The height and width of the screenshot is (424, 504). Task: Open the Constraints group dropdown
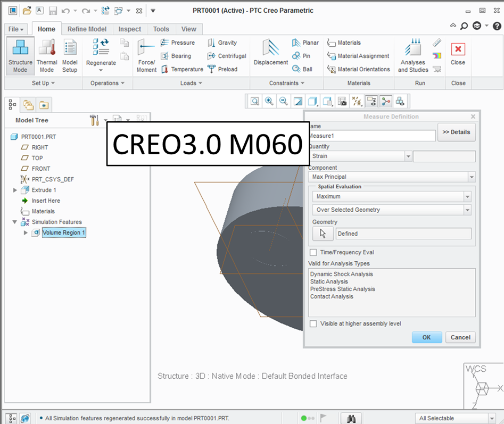point(287,83)
